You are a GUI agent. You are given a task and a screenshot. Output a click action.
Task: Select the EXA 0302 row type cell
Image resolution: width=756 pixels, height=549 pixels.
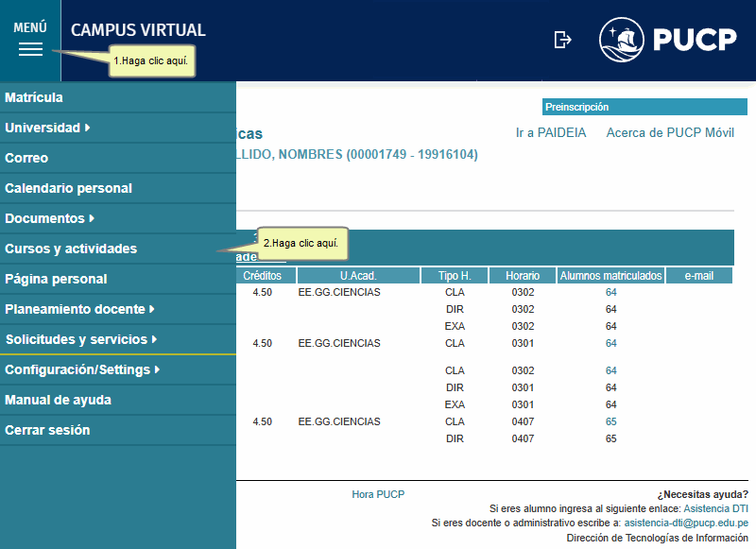(455, 326)
